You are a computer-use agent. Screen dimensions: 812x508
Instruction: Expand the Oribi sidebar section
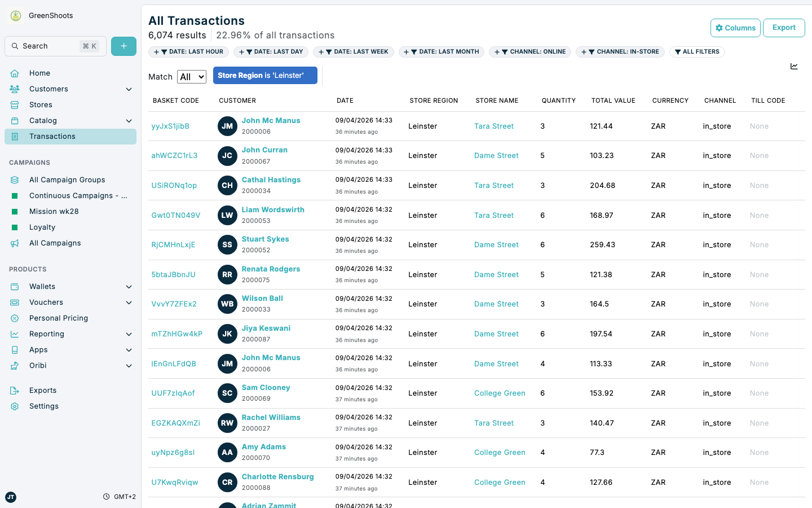coord(129,365)
